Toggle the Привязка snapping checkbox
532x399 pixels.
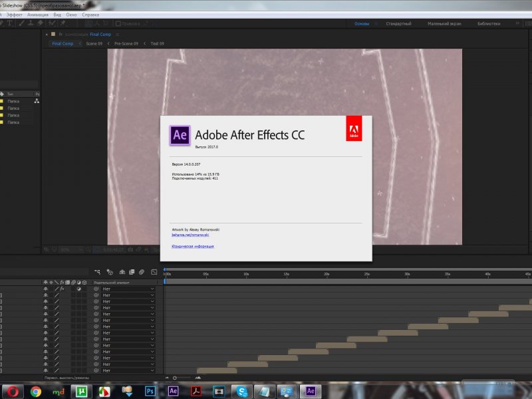click(x=118, y=23)
